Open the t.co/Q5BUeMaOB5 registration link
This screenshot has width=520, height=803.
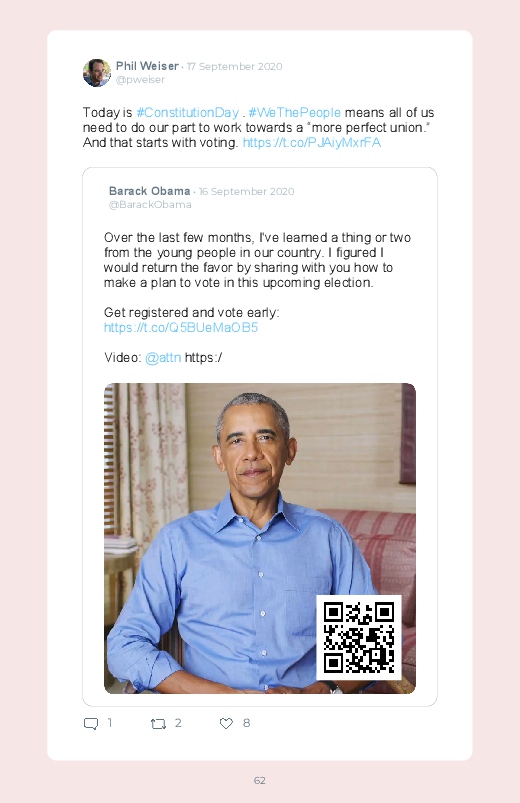coord(181,328)
